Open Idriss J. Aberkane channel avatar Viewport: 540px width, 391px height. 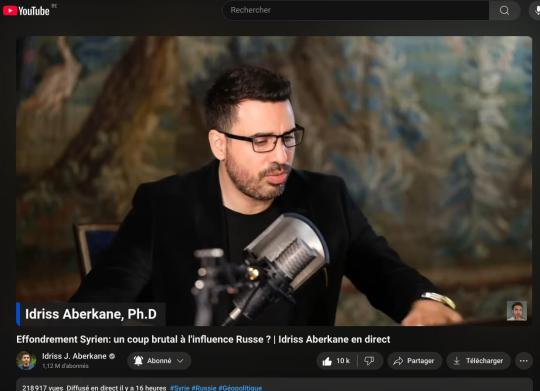[x=26, y=361]
